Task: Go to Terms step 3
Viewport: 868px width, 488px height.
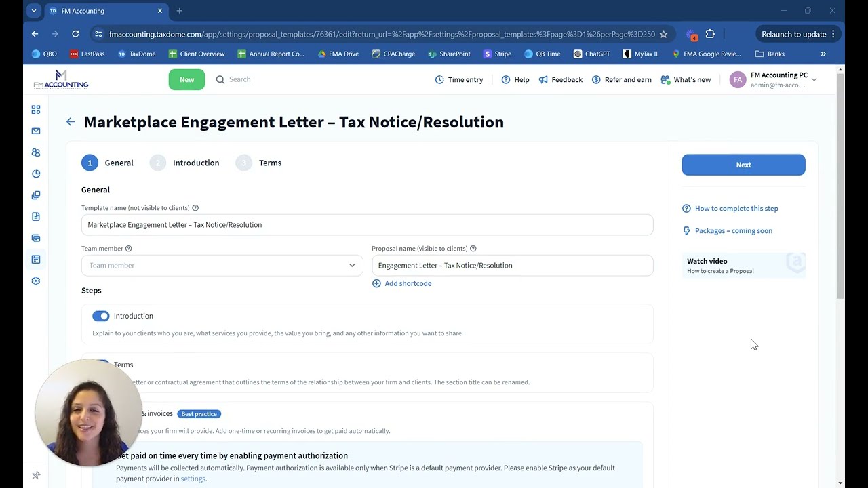Action: pyautogui.click(x=258, y=163)
